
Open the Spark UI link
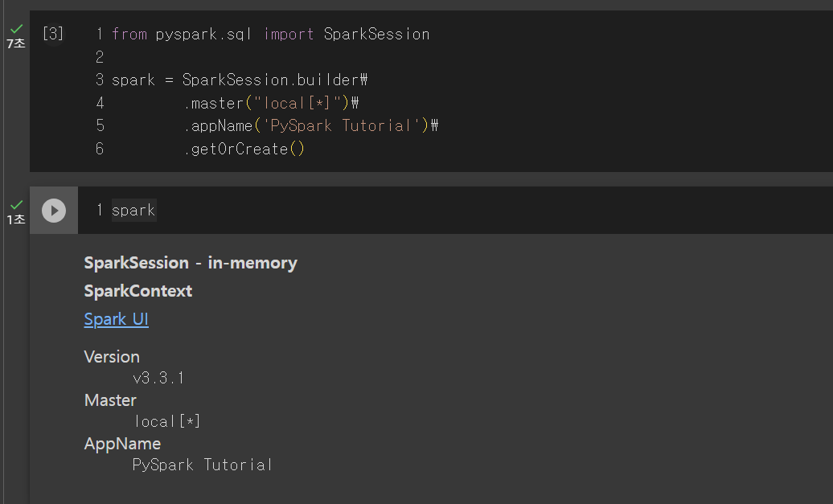(x=117, y=319)
